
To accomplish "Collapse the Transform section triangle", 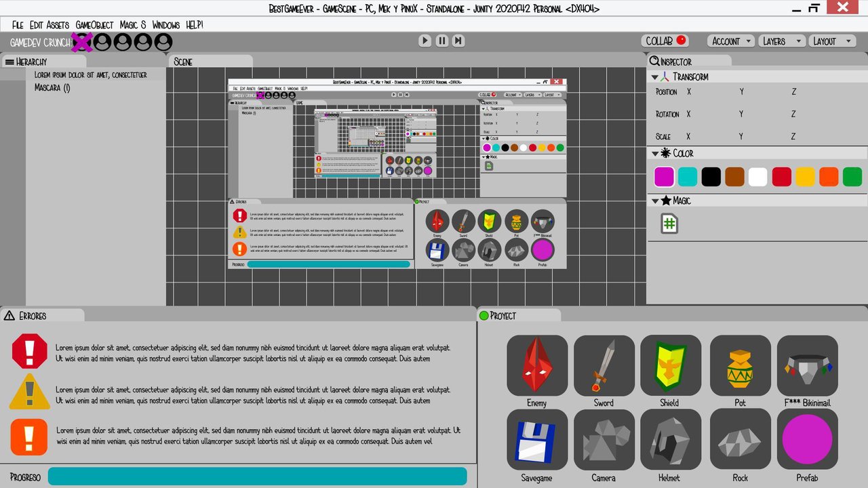I will coord(655,77).
